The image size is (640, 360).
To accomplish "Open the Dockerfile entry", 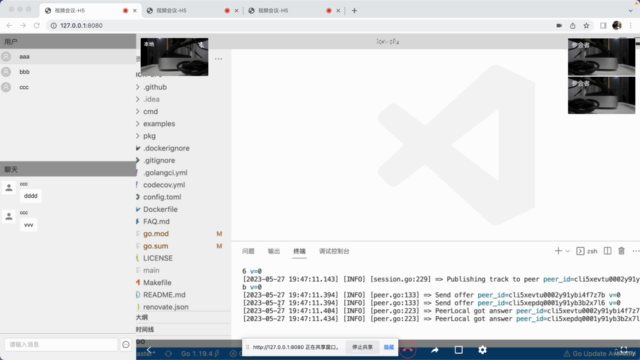I will 160,209.
